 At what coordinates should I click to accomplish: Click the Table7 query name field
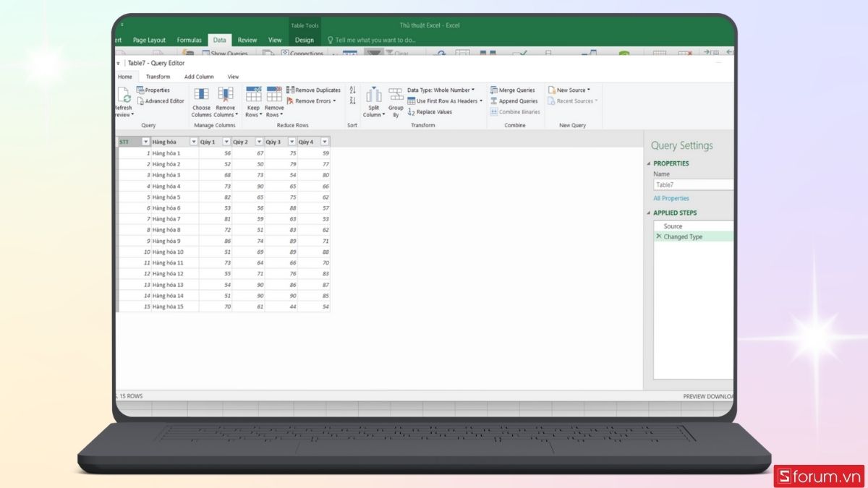pos(692,184)
